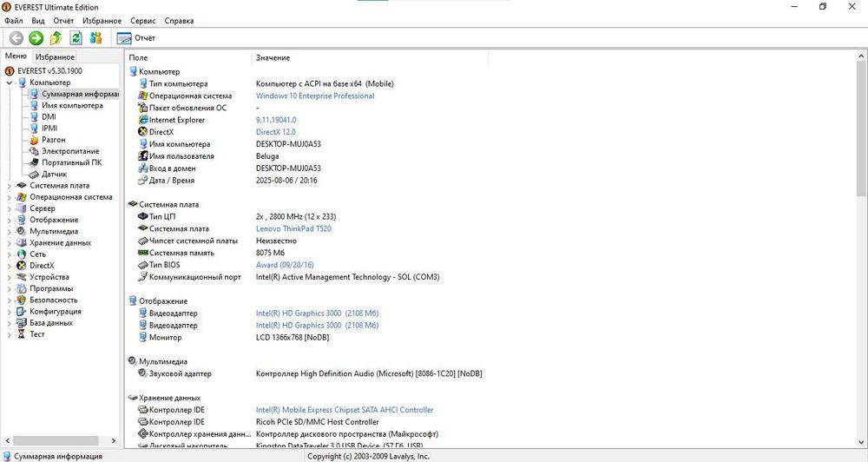The height and width of the screenshot is (462, 868).
Task: Select the Разгон flame icon
Action: 34,140
